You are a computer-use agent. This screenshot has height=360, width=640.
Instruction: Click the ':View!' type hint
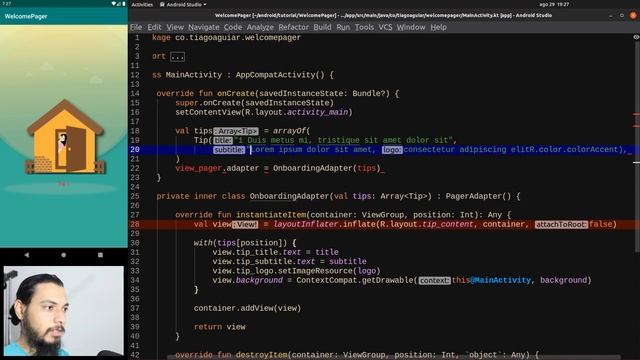pyautogui.click(x=245, y=224)
